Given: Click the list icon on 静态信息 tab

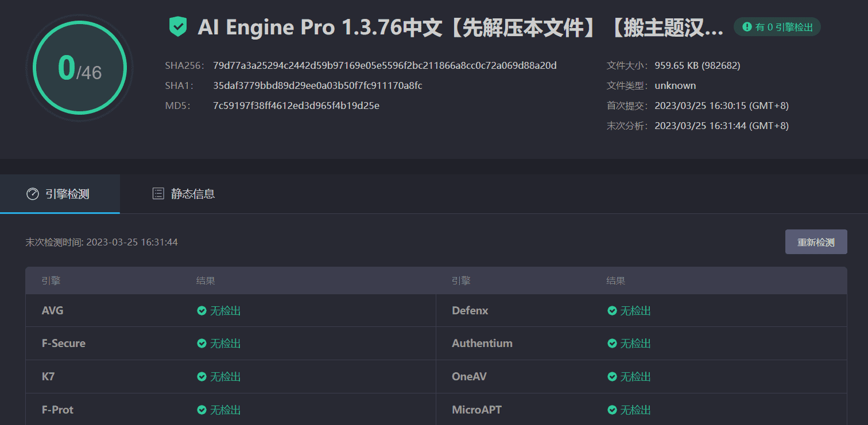Looking at the screenshot, I should (x=158, y=194).
